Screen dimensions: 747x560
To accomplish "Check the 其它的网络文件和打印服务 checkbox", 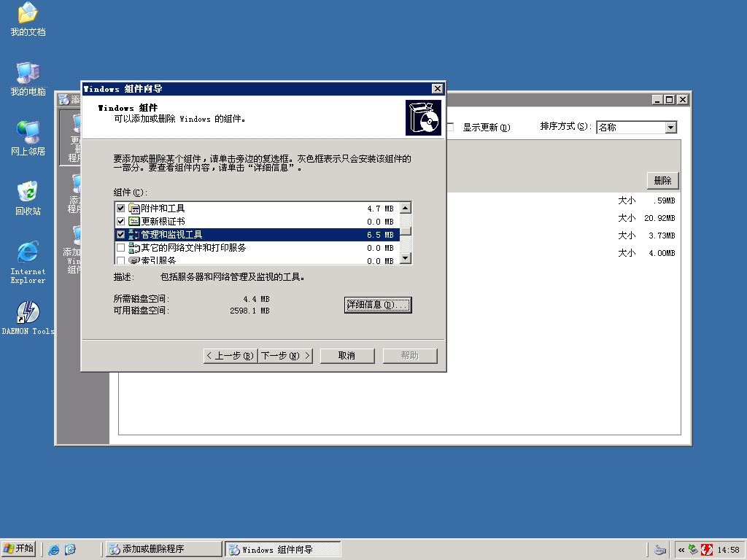I will 120,248.
